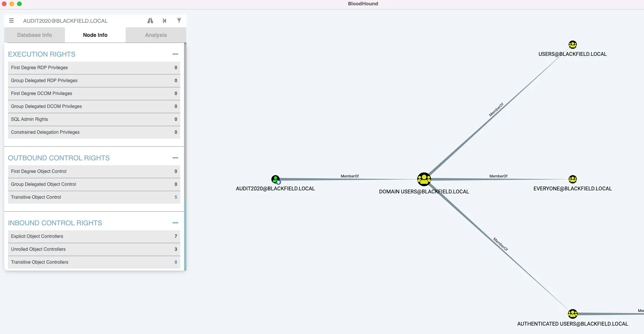Screen dimensions: 644x334
Task: Select the AUTHENTICATED USERS group node
Action: [572, 313]
